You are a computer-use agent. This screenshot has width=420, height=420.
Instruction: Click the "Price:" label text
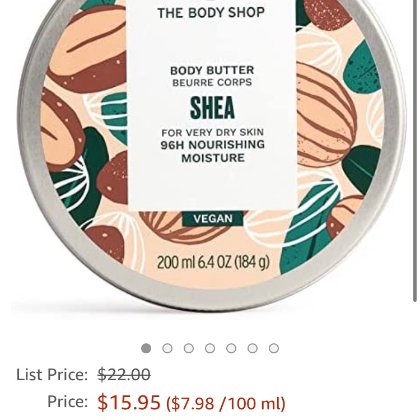[68, 401]
